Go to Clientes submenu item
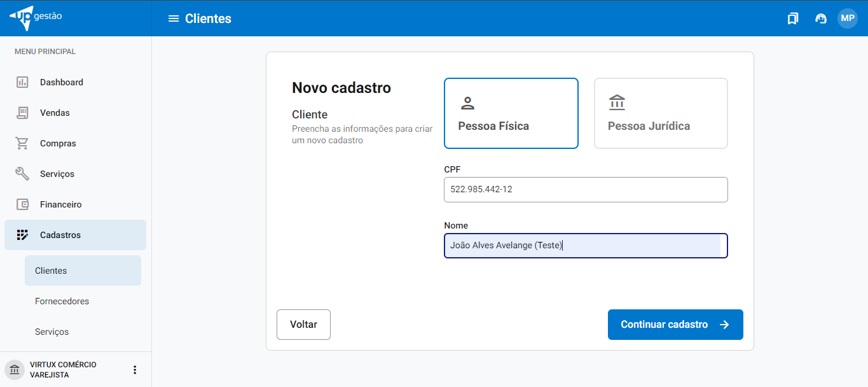Screen dimensions: 868x387 tap(51, 271)
